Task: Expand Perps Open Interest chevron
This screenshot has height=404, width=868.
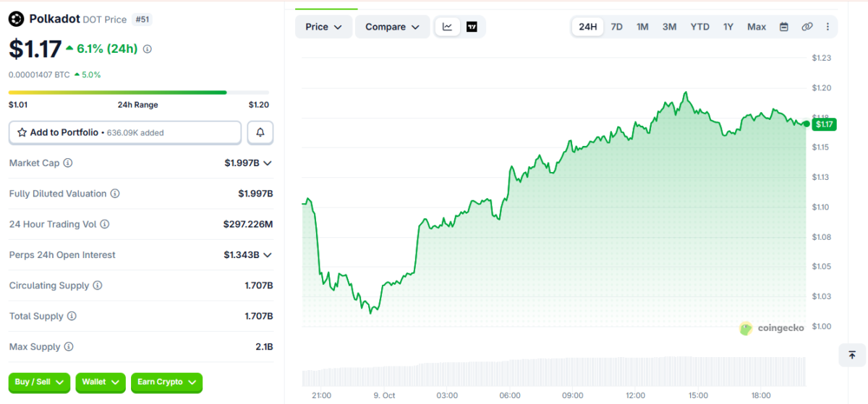Action: (x=268, y=255)
